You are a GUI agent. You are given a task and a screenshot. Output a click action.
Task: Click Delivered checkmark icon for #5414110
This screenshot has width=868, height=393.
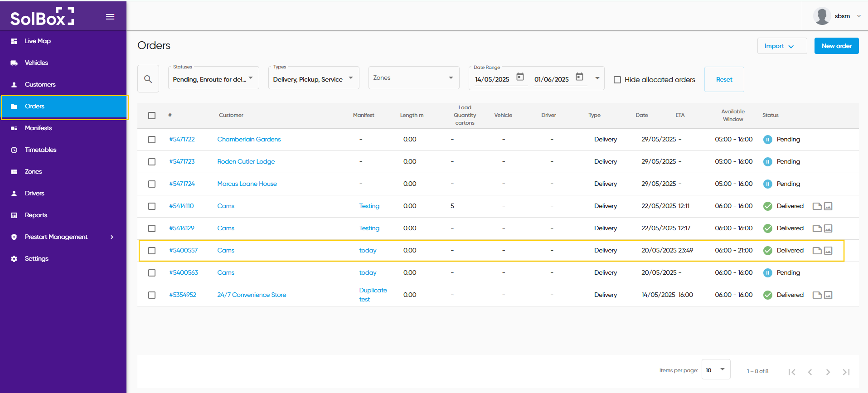pyautogui.click(x=768, y=206)
